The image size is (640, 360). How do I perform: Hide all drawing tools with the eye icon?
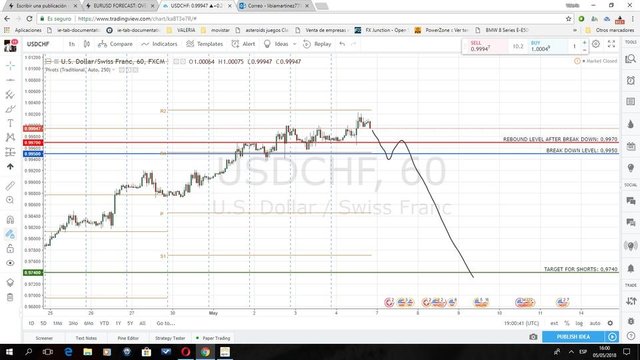(10, 263)
